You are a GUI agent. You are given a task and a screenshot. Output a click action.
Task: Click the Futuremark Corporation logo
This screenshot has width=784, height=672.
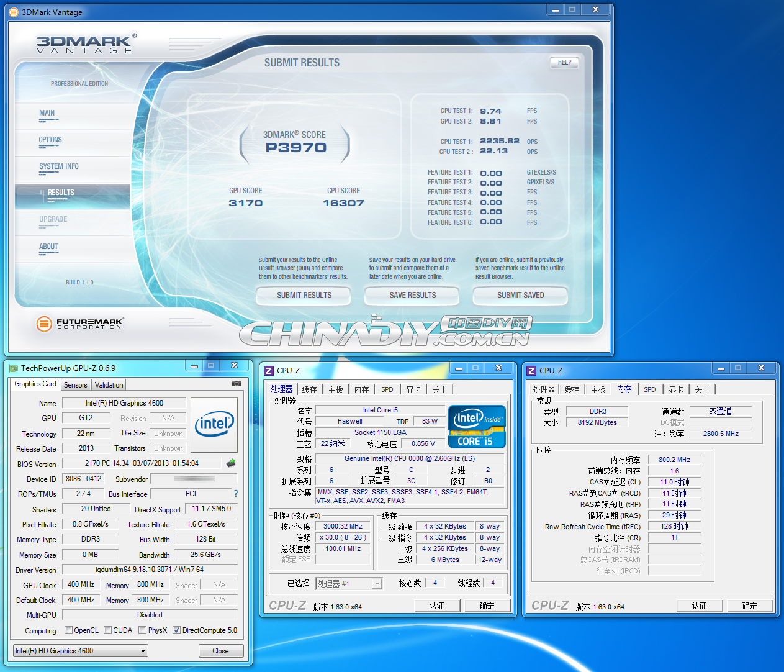coord(79,324)
